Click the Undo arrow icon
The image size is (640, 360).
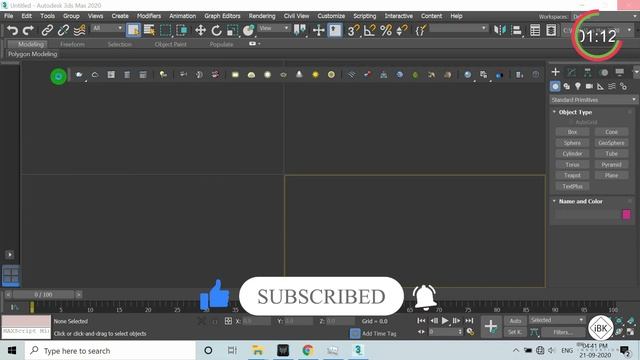pyautogui.click(x=12, y=30)
